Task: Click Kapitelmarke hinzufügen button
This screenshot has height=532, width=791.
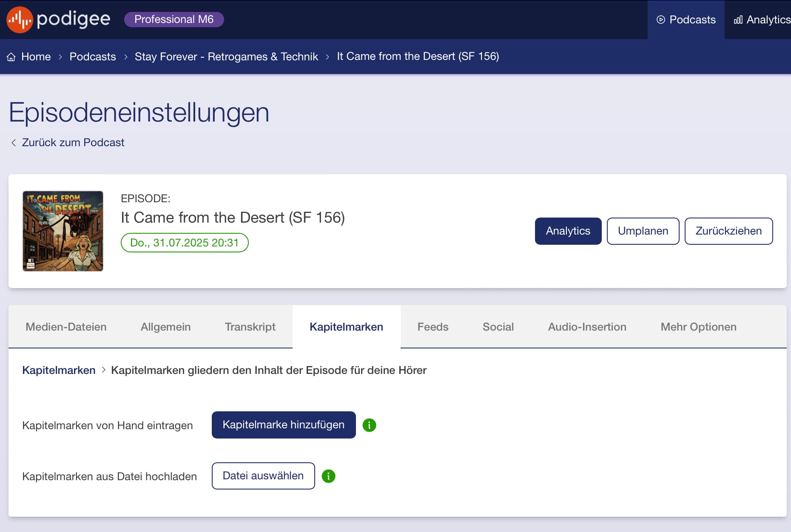Action: coord(284,425)
